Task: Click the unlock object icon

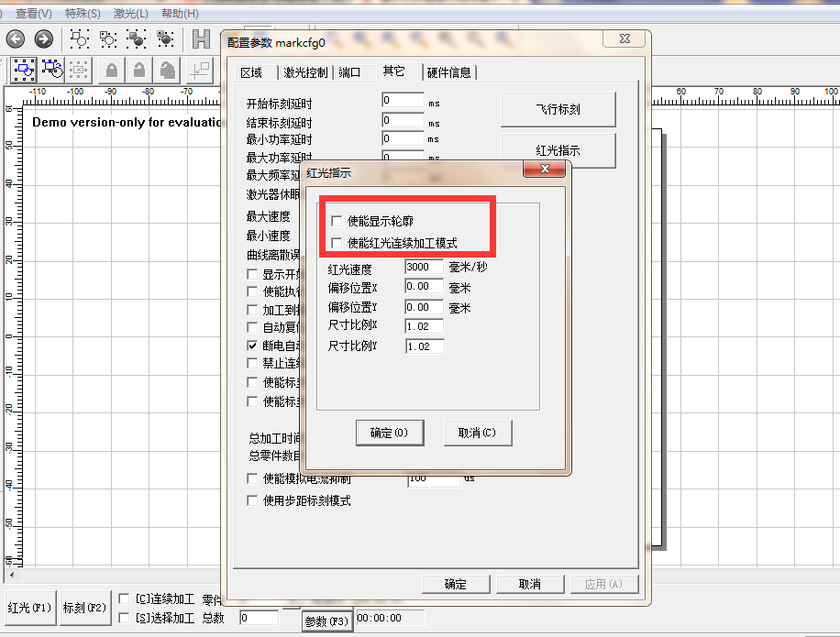Action: (140, 71)
